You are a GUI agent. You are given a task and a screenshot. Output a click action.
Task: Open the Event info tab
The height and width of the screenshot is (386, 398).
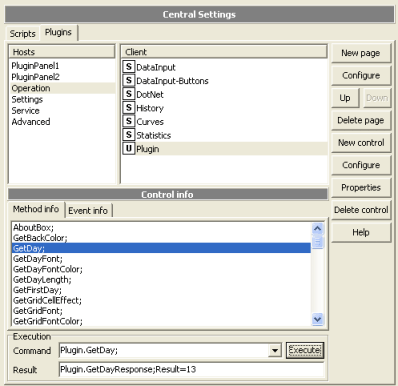tap(88, 211)
